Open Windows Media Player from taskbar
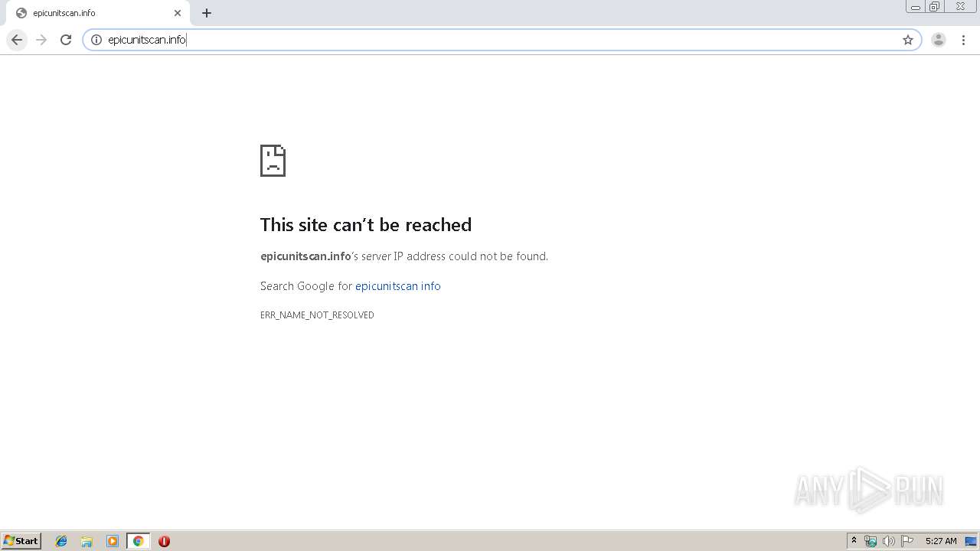 pos(113,541)
